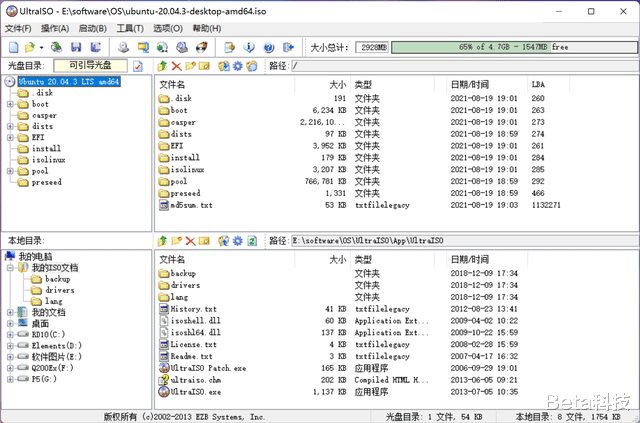The image size is (640, 423).
Task: Expand the 我的文档 tree node
Action: (10, 313)
